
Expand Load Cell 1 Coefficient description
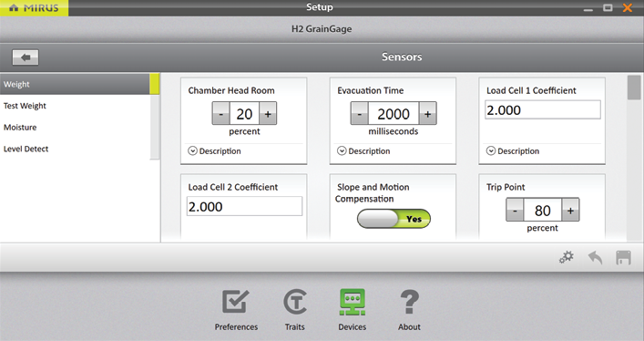(x=513, y=151)
